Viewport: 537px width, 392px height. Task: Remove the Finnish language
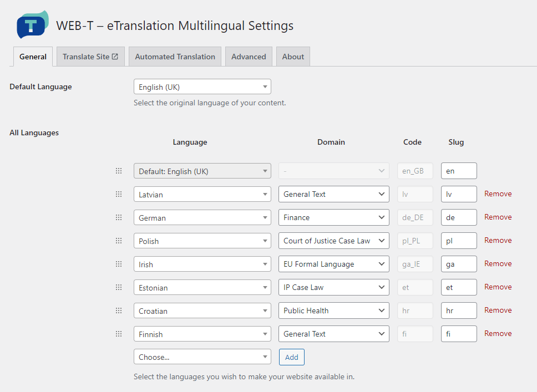[498, 333]
